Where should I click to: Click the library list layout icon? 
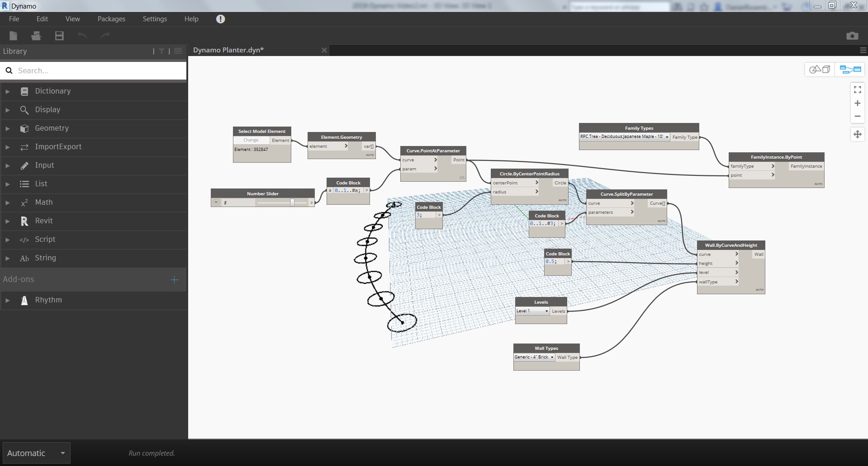178,51
